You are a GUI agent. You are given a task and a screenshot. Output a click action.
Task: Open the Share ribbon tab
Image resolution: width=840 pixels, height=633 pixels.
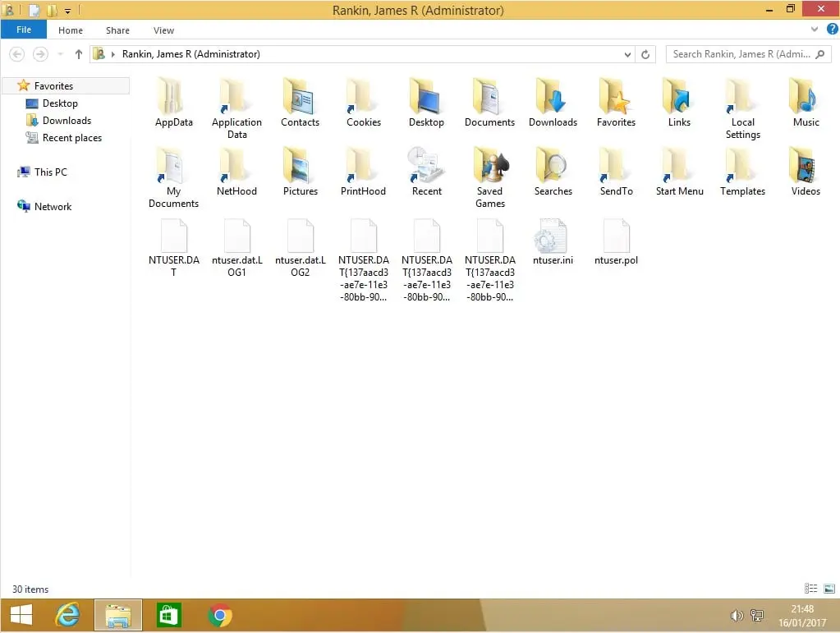[117, 30]
